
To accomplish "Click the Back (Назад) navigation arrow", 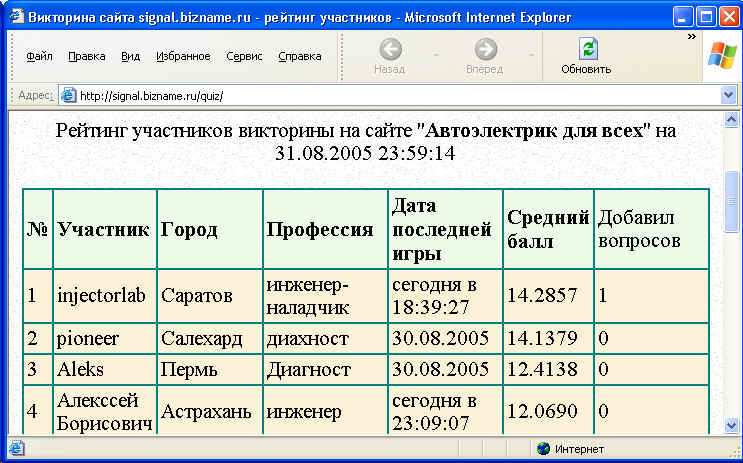I will 390,49.
